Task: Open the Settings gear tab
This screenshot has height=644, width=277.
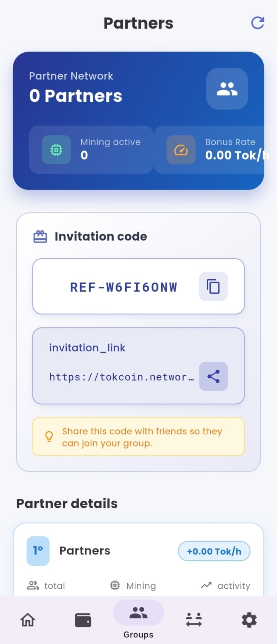Action: 249,620
